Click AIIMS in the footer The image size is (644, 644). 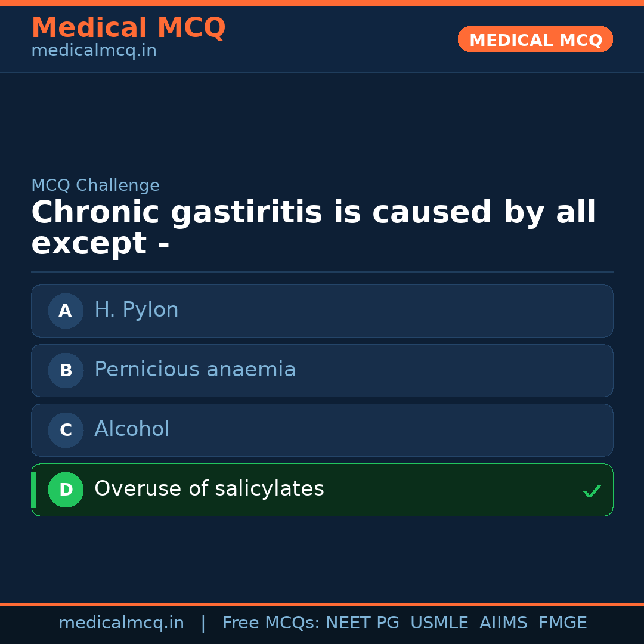(503, 623)
